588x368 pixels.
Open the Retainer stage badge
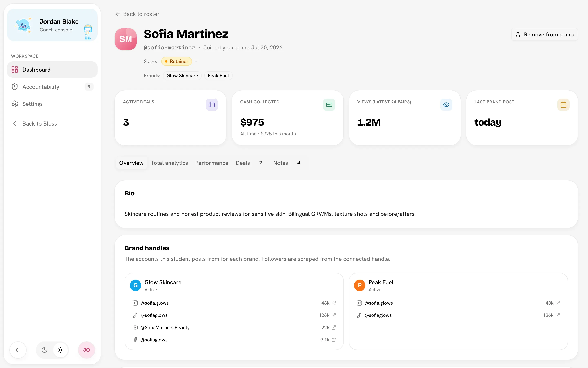pos(177,61)
